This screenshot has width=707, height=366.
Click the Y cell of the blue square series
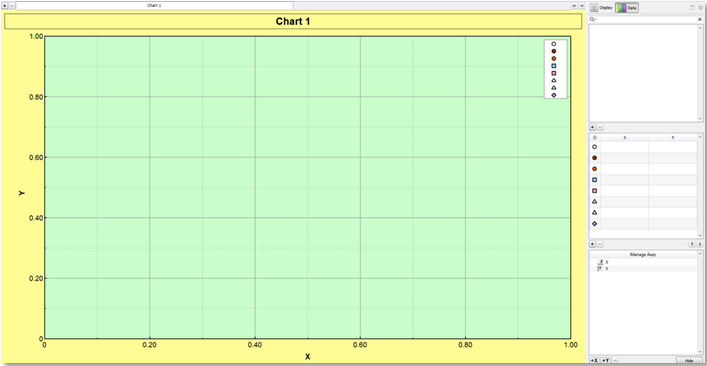tap(673, 180)
